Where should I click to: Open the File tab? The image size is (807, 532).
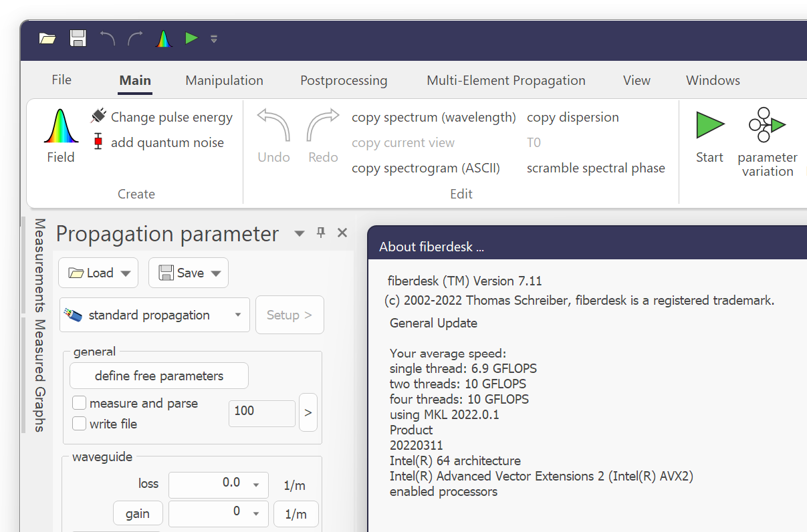(62, 80)
